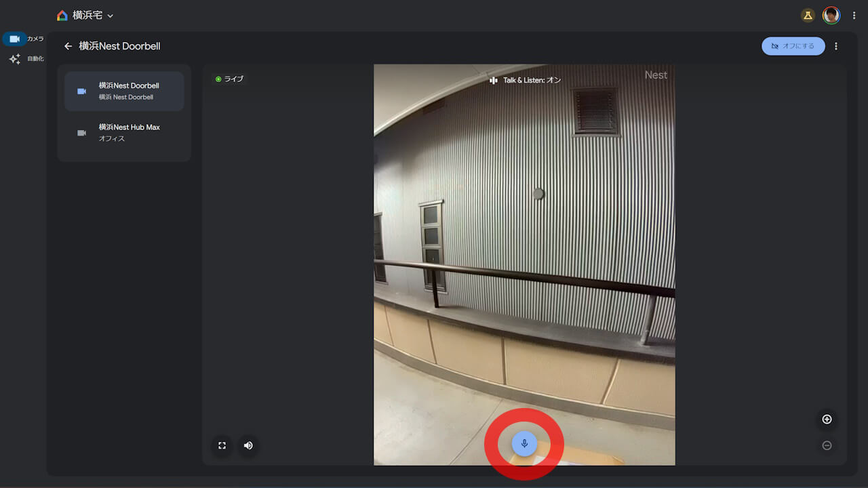The height and width of the screenshot is (488, 868).
Task: Open more options next to オフにする
Action: pyautogui.click(x=835, y=46)
